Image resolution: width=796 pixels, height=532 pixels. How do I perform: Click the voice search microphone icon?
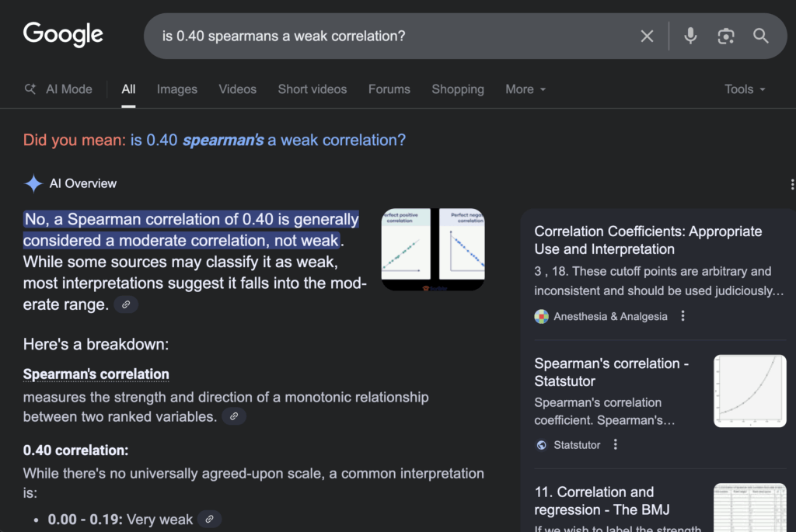pyautogui.click(x=690, y=36)
